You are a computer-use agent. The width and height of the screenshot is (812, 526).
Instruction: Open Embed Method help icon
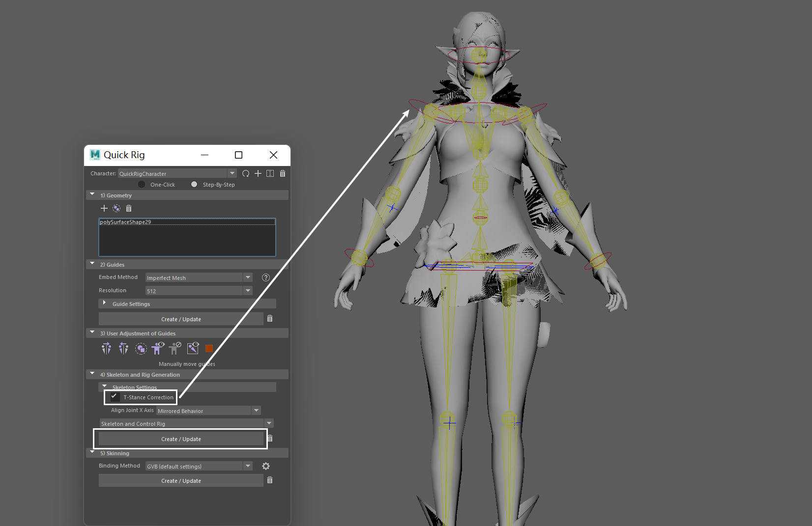(266, 277)
